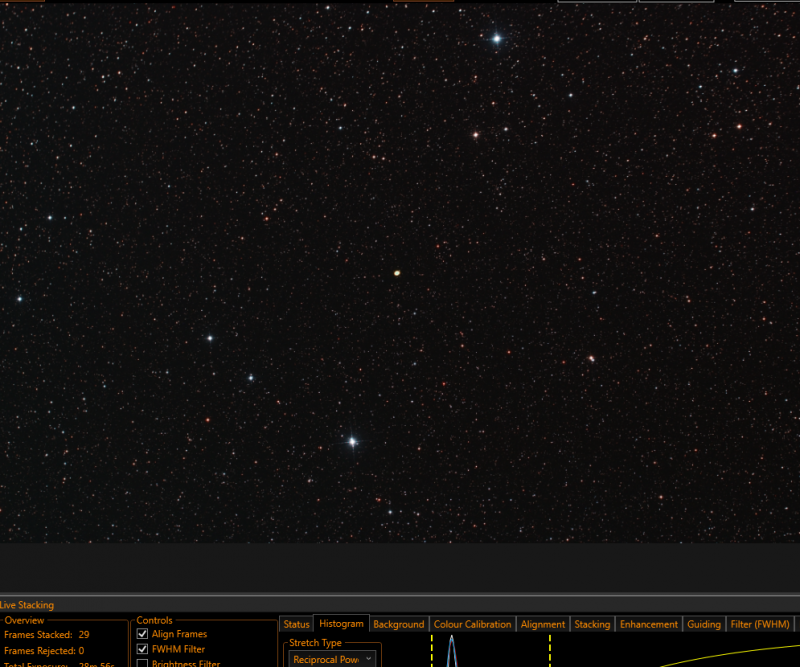Click the yellow-green nebula in image center
Image resolution: width=800 pixels, height=667 pixels.
[397, 273]
